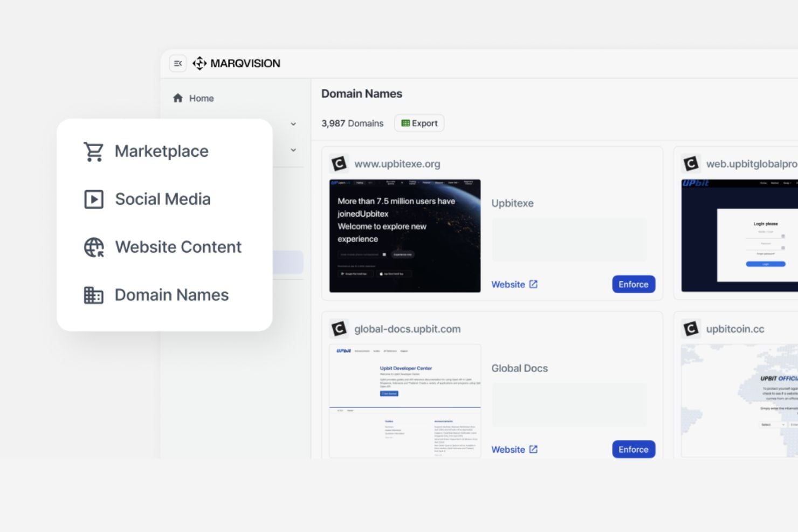Click the MARQVISION logo icon

point(200,63)
